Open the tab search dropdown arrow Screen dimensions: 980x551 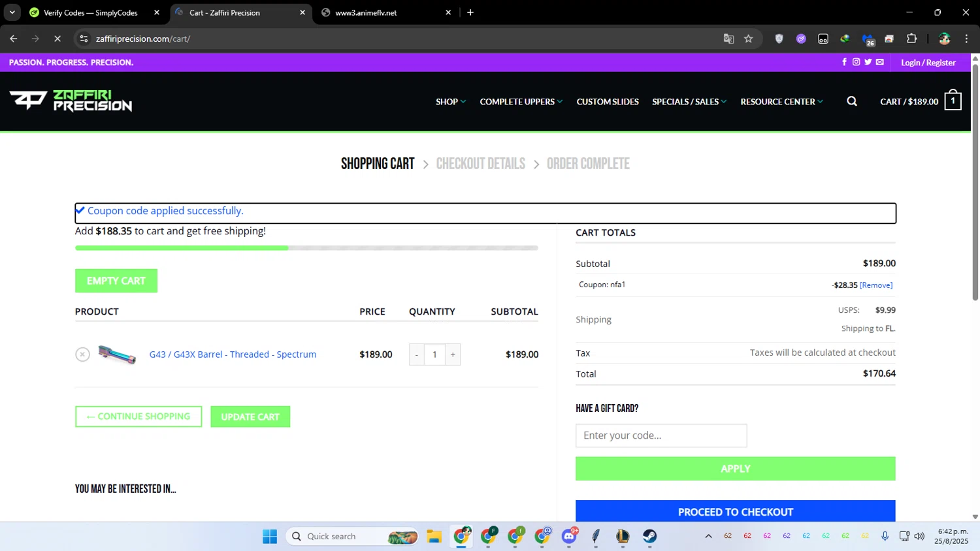(12, 12)
